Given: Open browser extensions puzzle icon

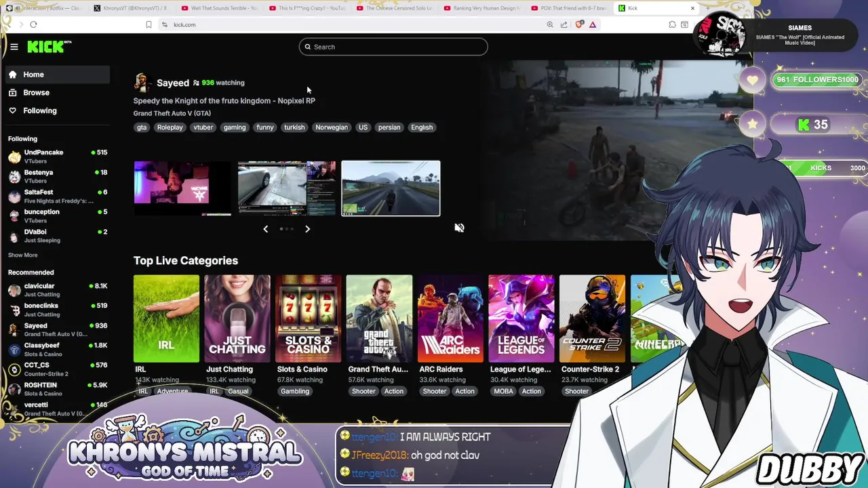Looking at the screenshot, I should click(x=672, y=24).
